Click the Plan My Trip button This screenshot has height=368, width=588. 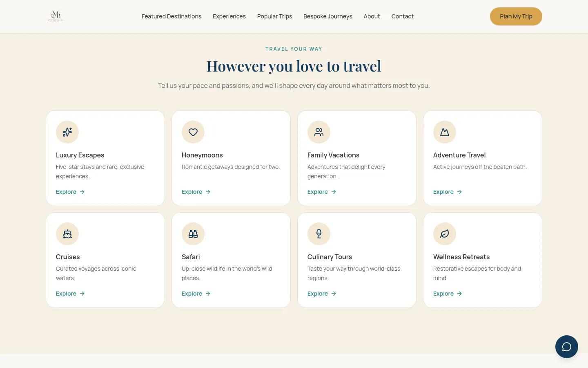pos(516,16)
